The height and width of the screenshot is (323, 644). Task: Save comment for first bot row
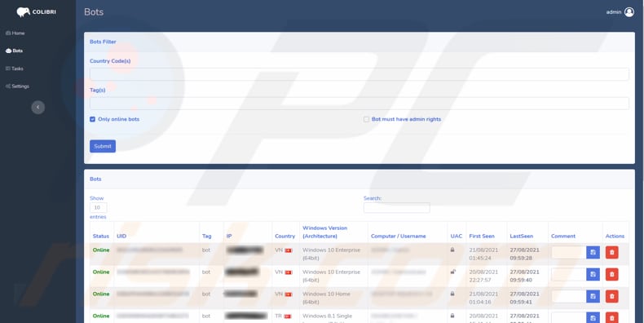593,252
